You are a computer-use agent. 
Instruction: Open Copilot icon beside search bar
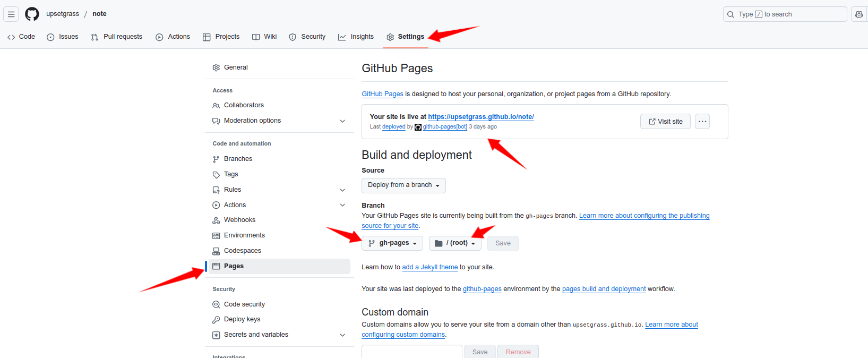(859, 14)
